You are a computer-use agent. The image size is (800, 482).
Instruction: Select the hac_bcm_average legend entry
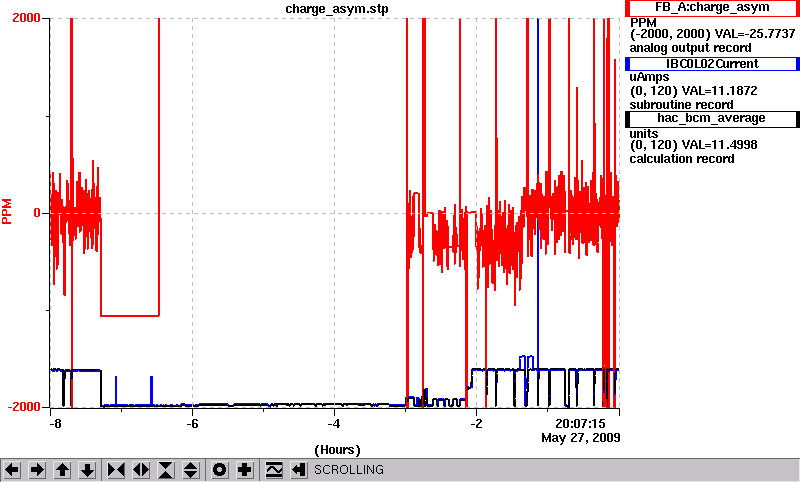712,119
